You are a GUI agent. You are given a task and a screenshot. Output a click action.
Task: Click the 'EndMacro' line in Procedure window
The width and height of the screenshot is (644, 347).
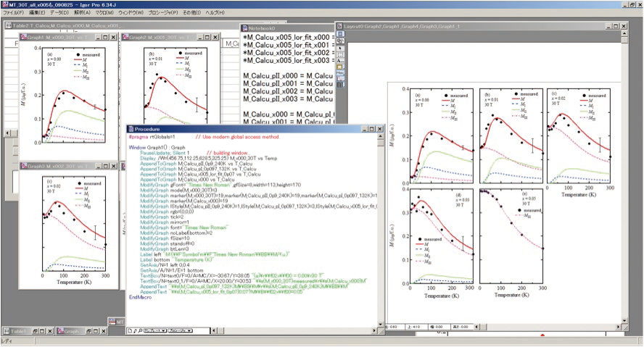point(140,297)
